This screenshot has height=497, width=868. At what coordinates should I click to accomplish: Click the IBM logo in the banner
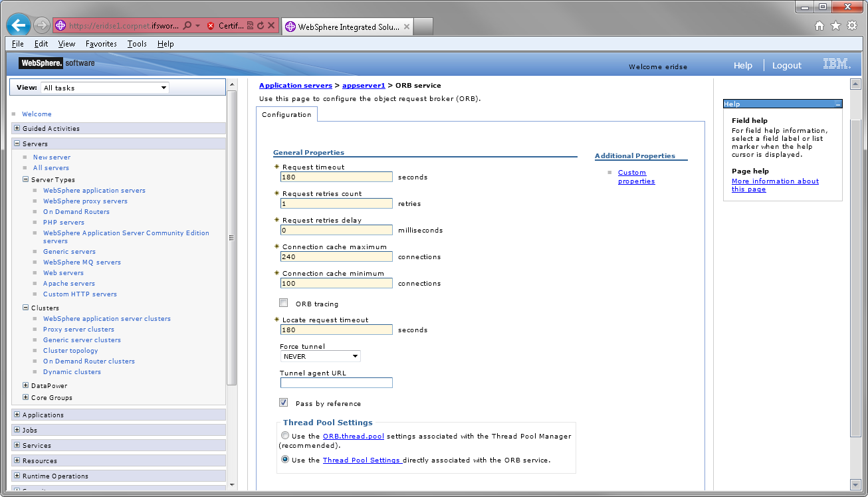pos(836,64)
